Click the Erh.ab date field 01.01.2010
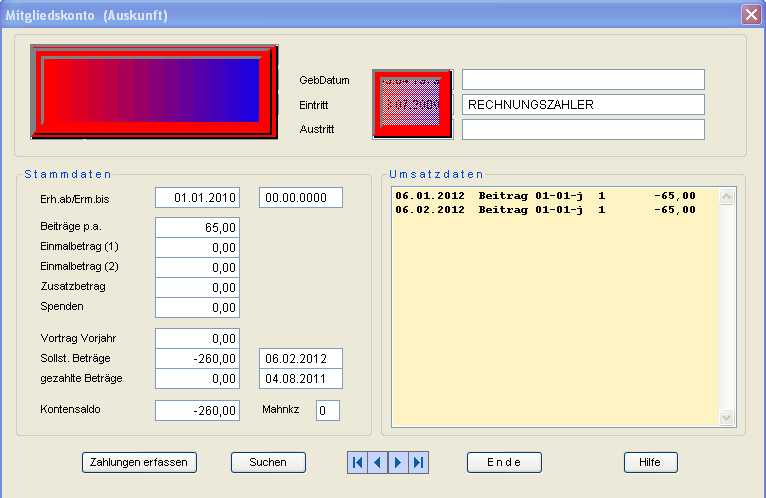This screenshot has height=498, width=766. [x=197, y=197]
